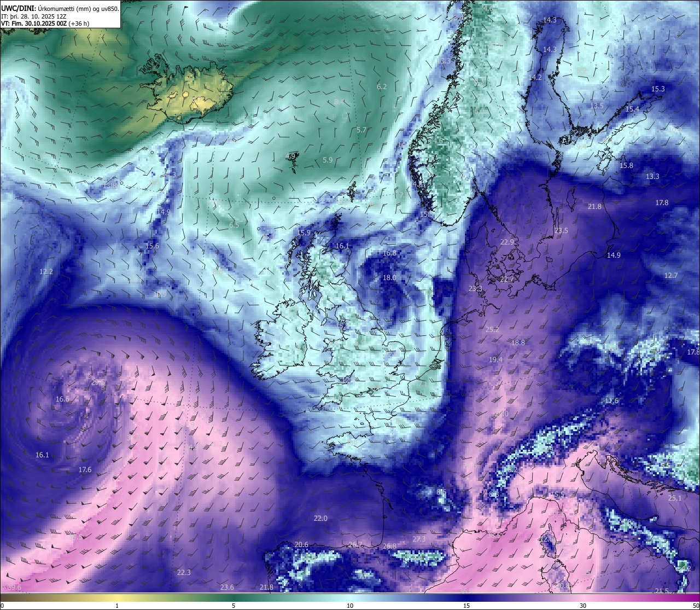Select the 20.6 value label

(301, 544)
